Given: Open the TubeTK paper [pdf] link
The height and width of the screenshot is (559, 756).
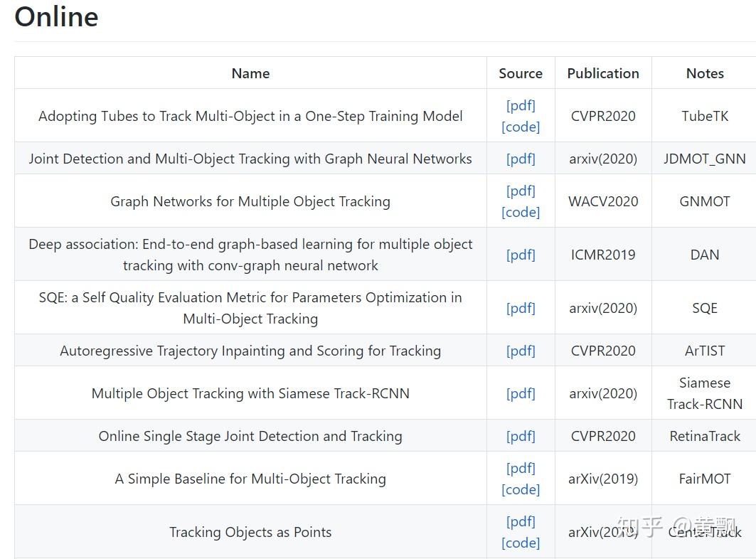Looking at the screenshot, I should tap(521, 105).
